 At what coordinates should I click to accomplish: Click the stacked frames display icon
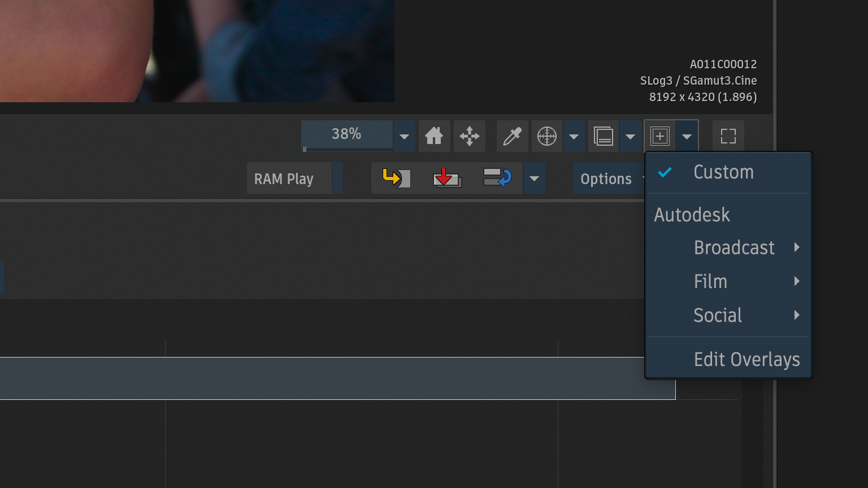tap(603, 136)
